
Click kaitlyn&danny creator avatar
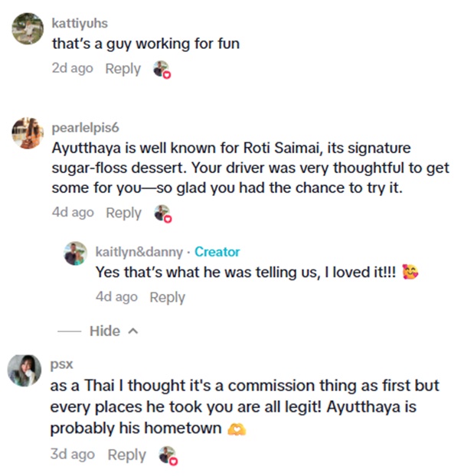[x=75, y=253]
